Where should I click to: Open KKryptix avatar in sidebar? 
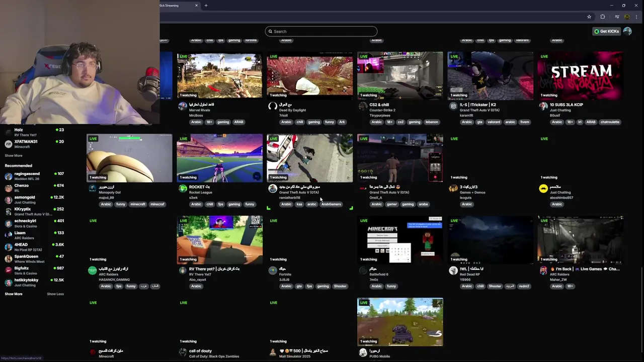coord(8,211)
